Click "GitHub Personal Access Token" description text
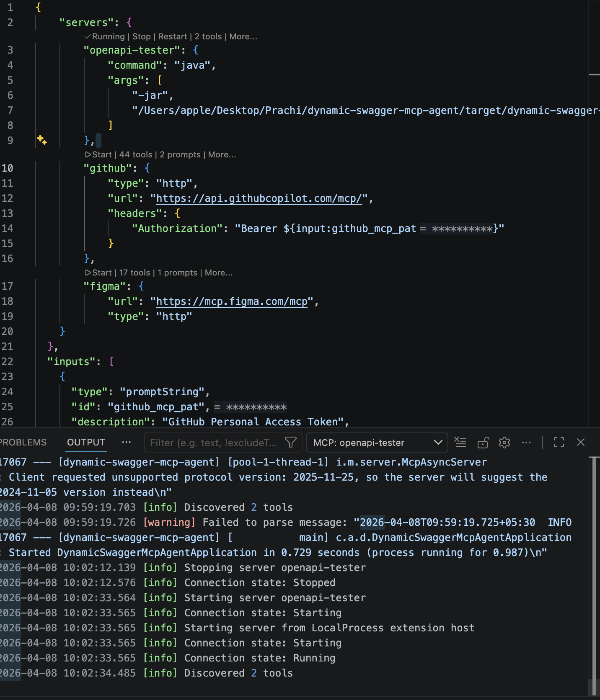 pos(253,422)
